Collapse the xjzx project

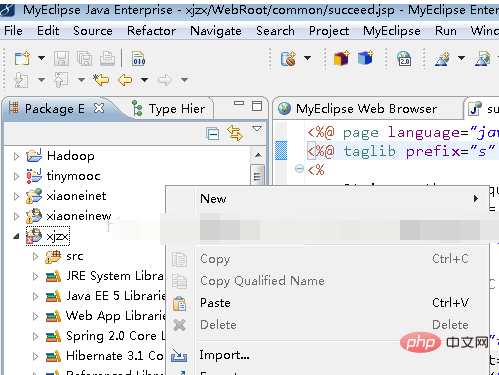tap(16, 236)
